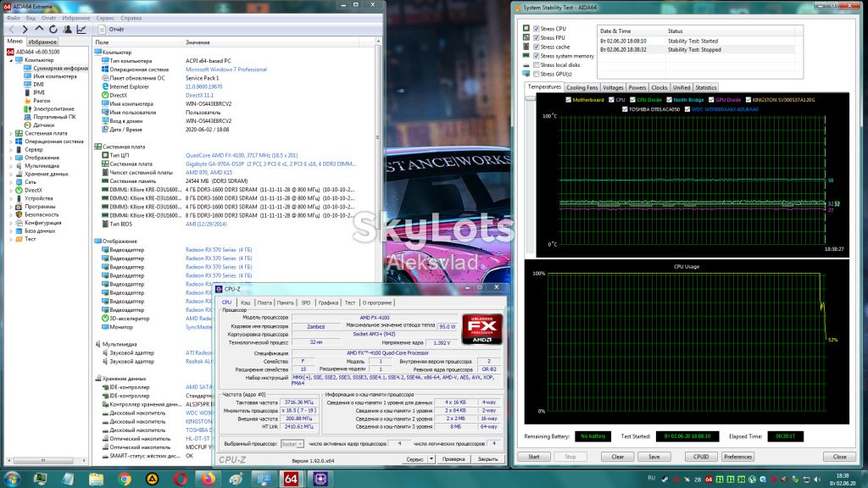Switch to the Избранное sidebar tab
The height and width of the screenshot is (488, 868).
pos(42,42)
